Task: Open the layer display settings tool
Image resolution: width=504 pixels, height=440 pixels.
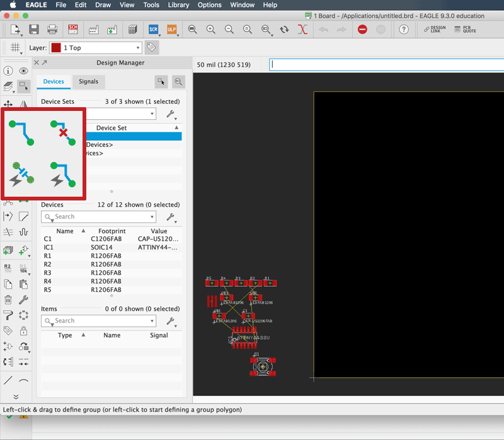Action: 8,86
